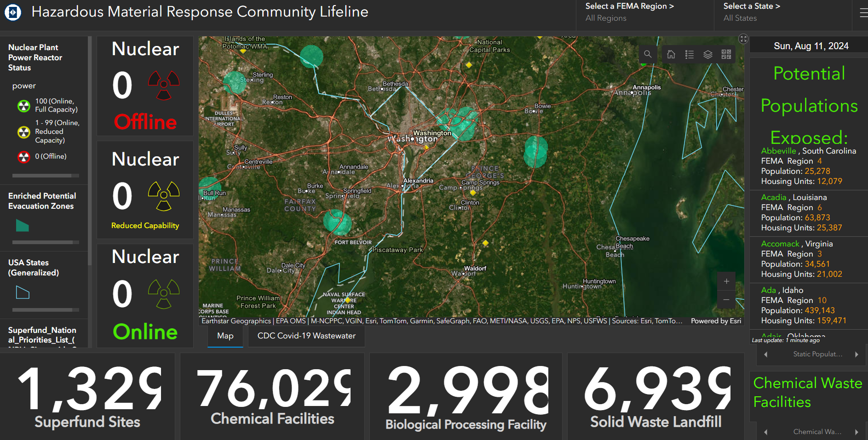Go to previous Static Population page
Screen dimensions: 868x440
(x=765, y=354)
